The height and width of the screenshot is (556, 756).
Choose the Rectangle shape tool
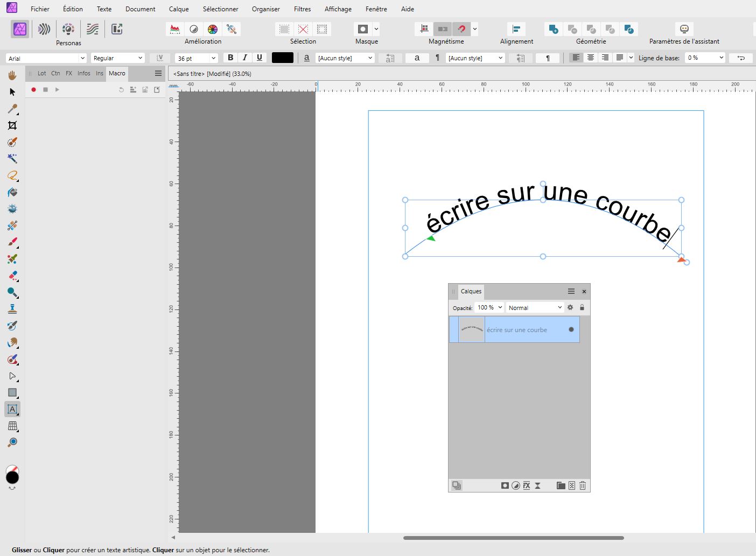[12, 392]
